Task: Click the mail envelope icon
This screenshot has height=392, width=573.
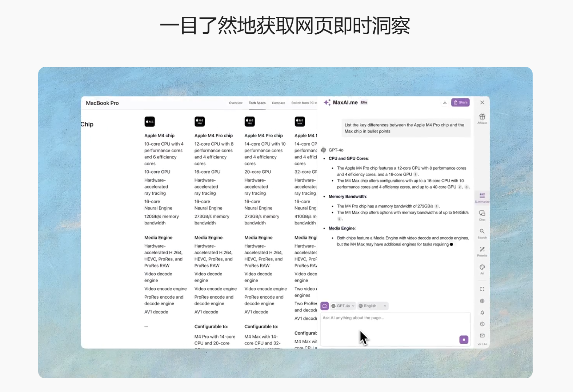Action: pyautogui.click(x=482, y=336)
